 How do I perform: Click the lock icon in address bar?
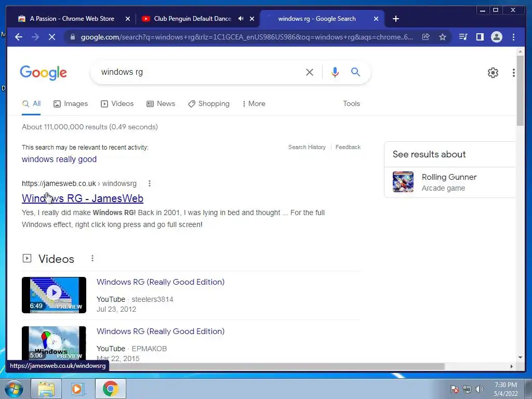point(72,37)
